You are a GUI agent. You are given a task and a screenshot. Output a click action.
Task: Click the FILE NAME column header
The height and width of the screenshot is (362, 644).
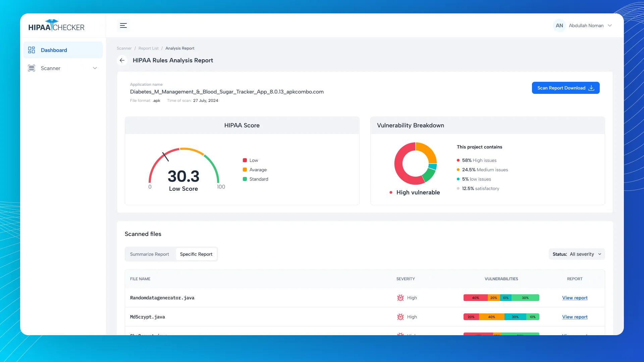(x=140, y=279)
